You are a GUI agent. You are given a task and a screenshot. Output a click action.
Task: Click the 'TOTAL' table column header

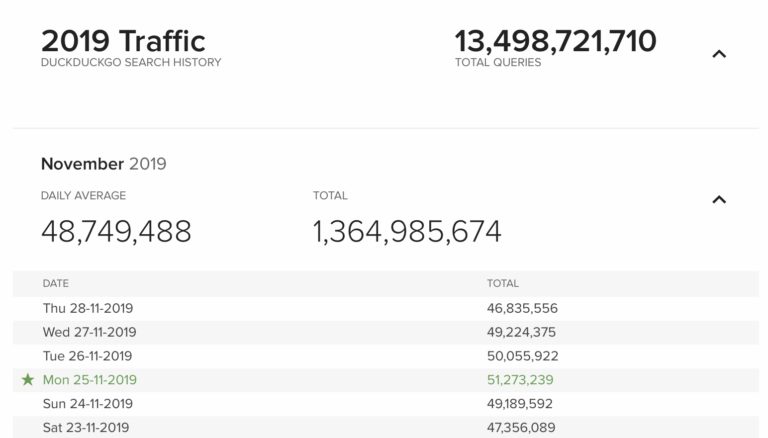point(503,283)
